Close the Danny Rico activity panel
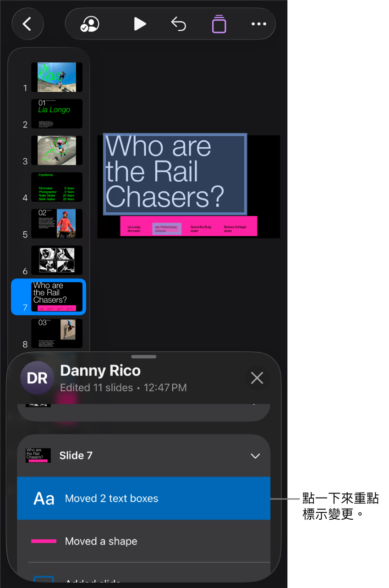The height and width of the screenshot is (588, 389). [257, 378]
